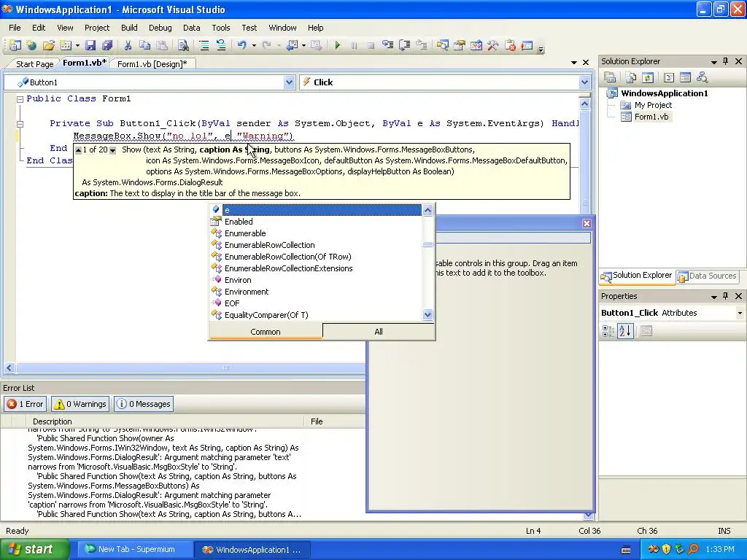Cut selection with the scissors icon
This screenshot has width=747, height=560.
coord(128,45)
